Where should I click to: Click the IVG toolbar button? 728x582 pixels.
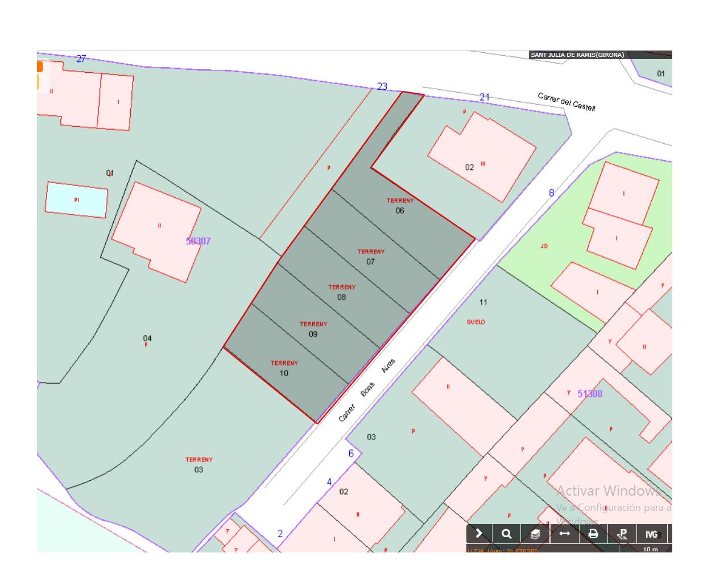[x=651, y=534]
